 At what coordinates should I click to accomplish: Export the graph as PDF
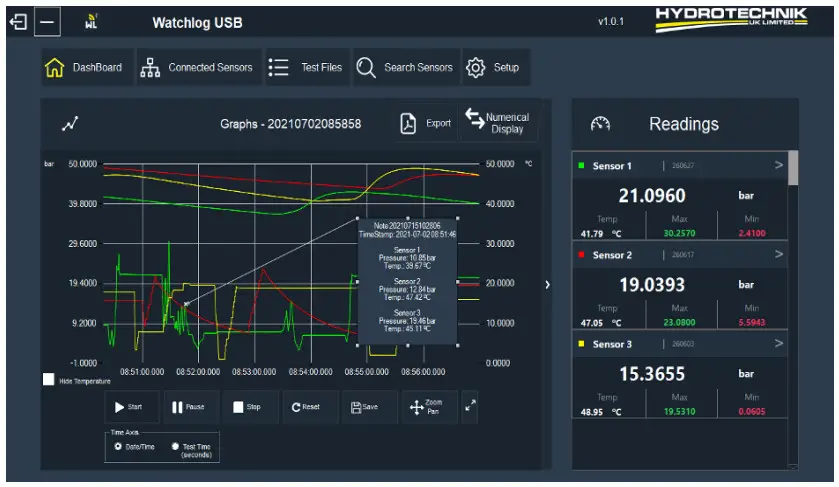point(426,124)
